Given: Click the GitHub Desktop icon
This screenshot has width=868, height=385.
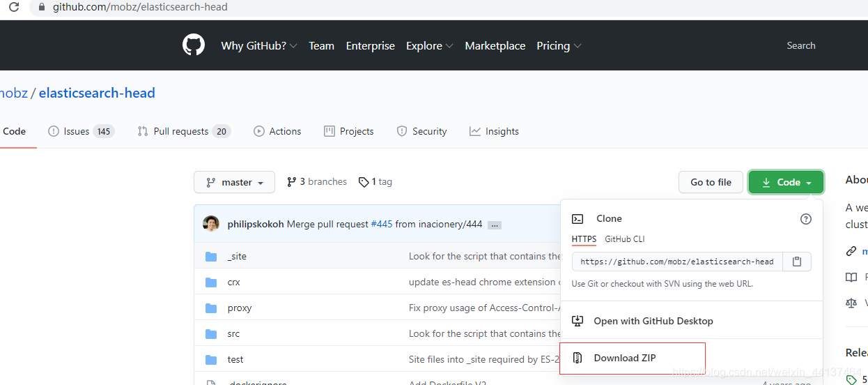Looking at the screenshot, I should 578,321.
